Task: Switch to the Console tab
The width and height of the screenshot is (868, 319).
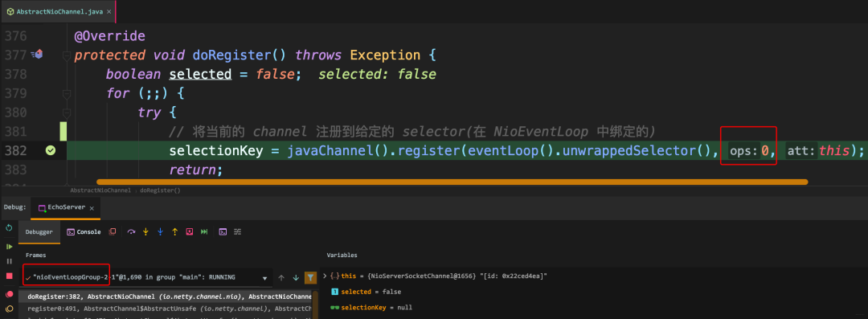Action: coord(84,232)
